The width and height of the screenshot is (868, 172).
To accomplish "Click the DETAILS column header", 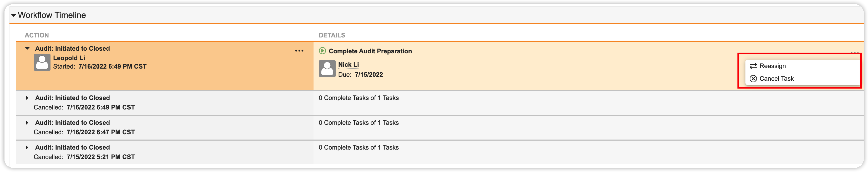I will pyautogui.click(x=332, y=35).
